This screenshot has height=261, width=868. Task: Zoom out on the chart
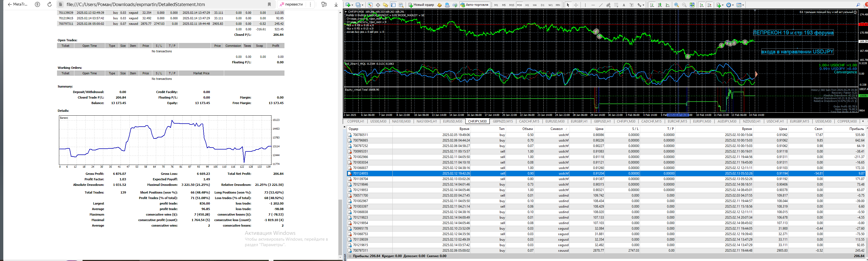point(684,5)
